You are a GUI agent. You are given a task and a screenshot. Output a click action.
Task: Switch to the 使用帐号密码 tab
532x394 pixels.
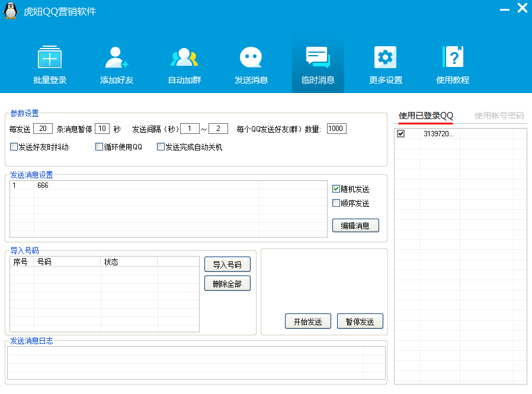pos(499,116)
